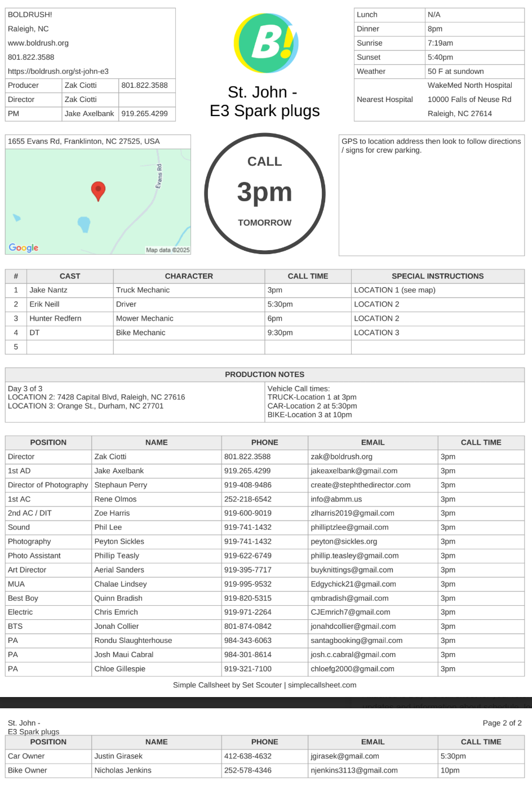Click Art Director Aerial Sanders
The height and width of the screenshot is (790, 532).
point(119,570)
